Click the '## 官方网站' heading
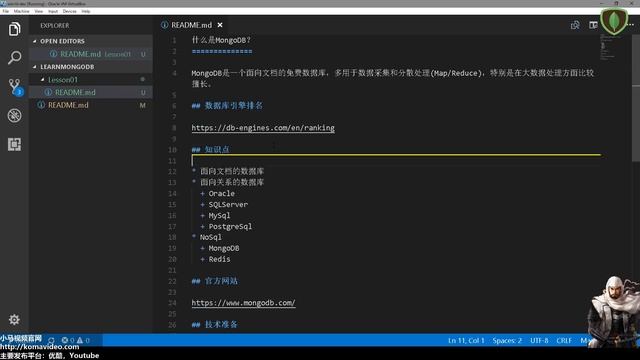The height and width of the screenshot is (360, 640). coord(215,281)
